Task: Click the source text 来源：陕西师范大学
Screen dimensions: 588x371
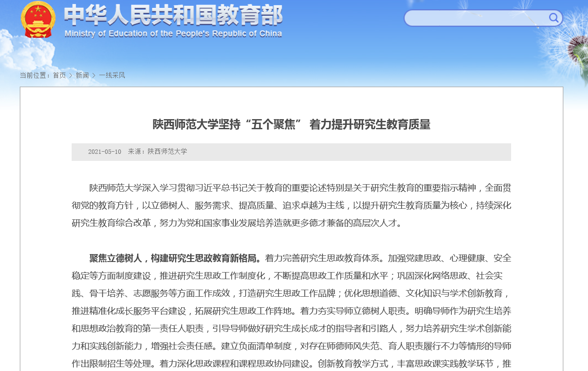Action: [157, 152]
